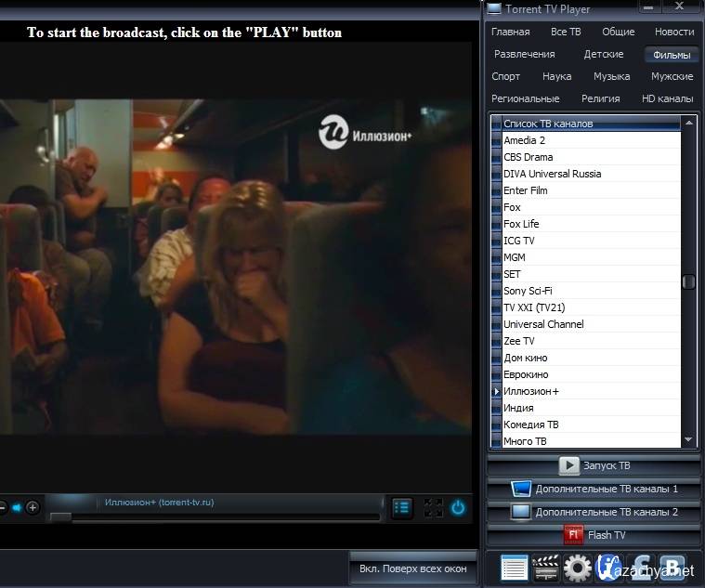Increase volume with the plus button
The image size is (705, 588).
(33, 507)
